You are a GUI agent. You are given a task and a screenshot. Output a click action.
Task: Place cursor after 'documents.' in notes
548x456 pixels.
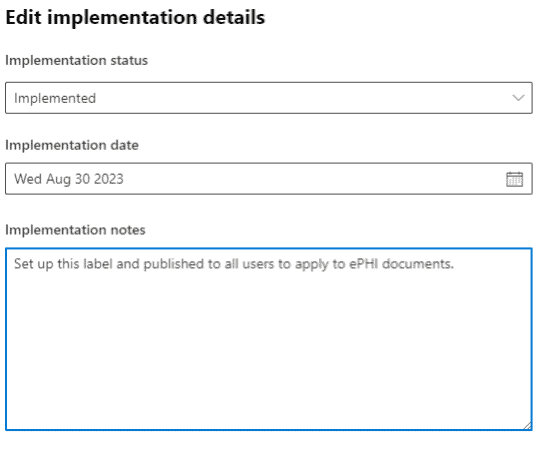455,264
